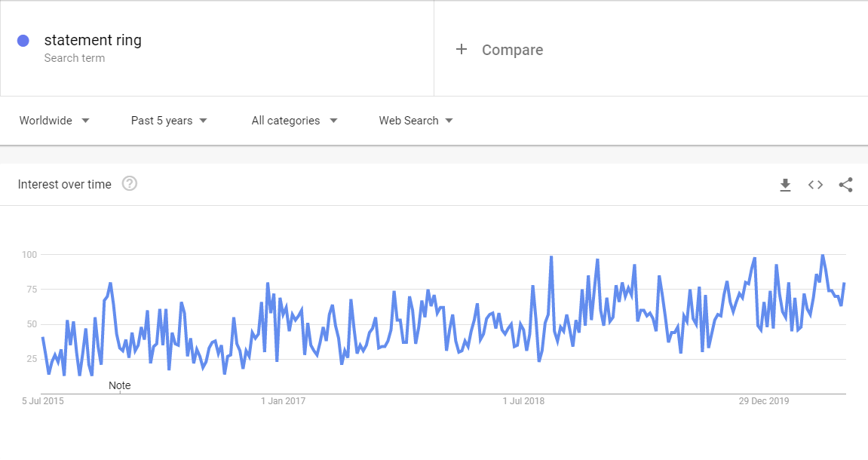Open the Past 5 years time range dropdown
Screen dimensions: 868x460
click(169, 121)
